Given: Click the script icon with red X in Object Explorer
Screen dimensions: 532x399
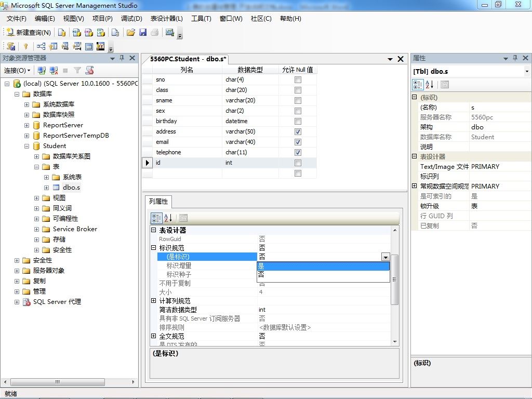Looking at the screenshot, I should click(89, 70).
